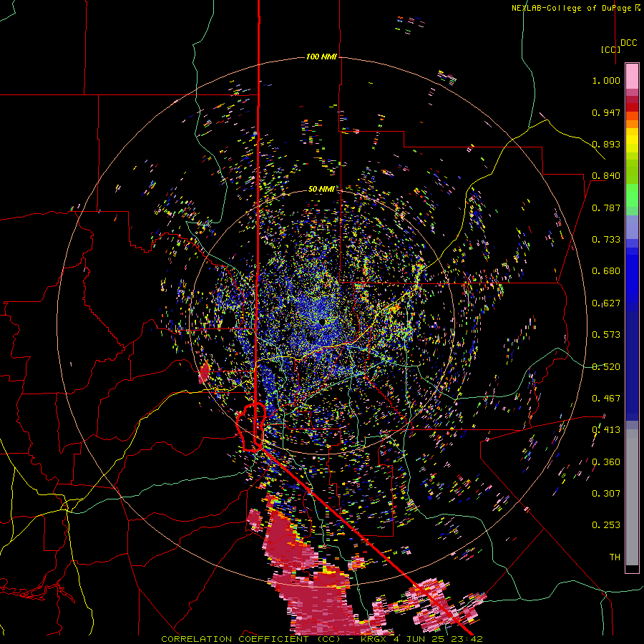Screen dimensions: 644x644
Task: Click the TH threshold label on legend
Action: pyautogui.click(x=615, y=557)
